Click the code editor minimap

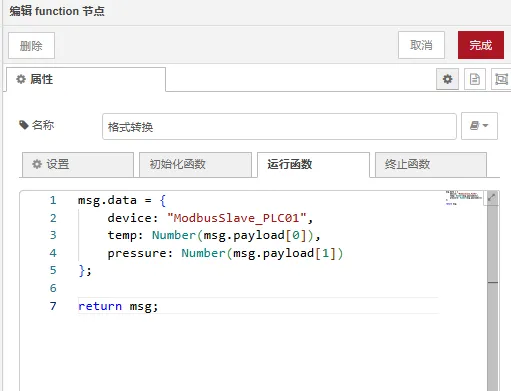pos(464,198)
